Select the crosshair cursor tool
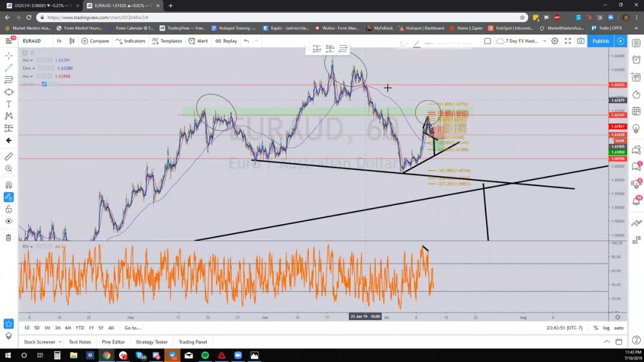Image resolution: width=644 pixels, height=362 pixels. click(x=8, y=55)
